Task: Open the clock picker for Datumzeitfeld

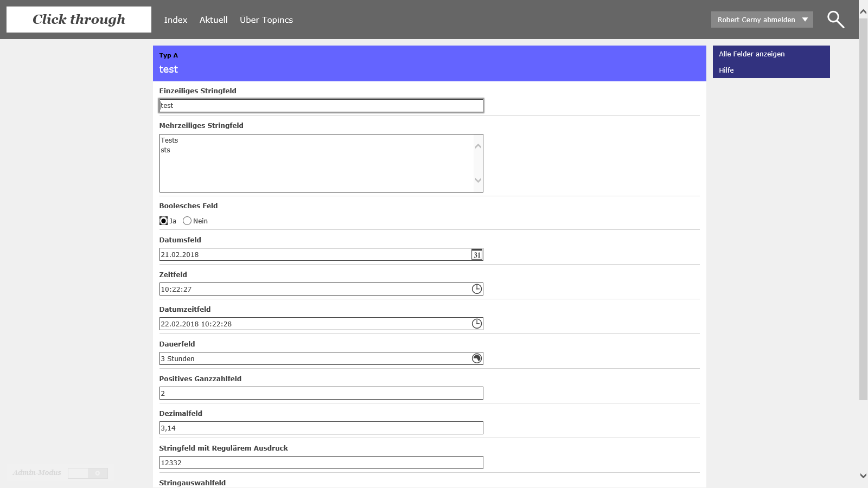Action: click(476, 324)
